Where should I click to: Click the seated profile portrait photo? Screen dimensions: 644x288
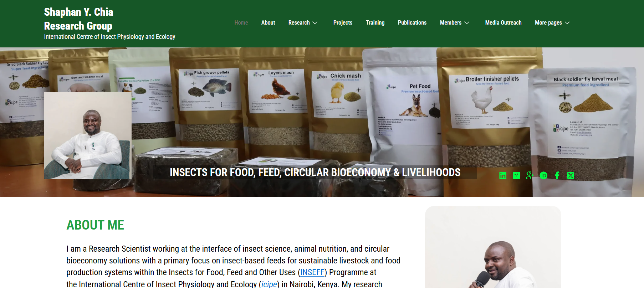click(x=88, y=135)
